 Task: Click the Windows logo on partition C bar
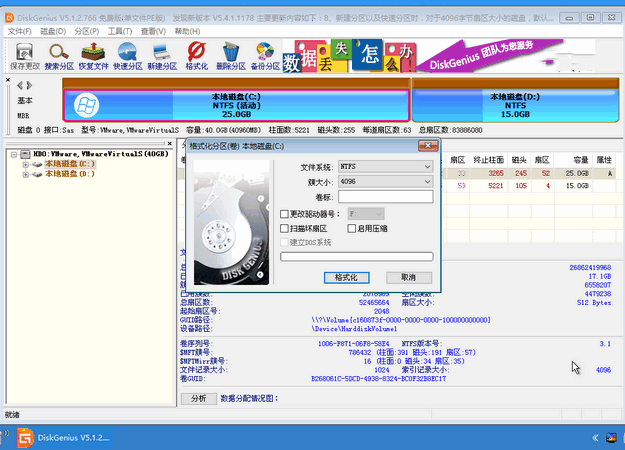[x=86, y=105]
